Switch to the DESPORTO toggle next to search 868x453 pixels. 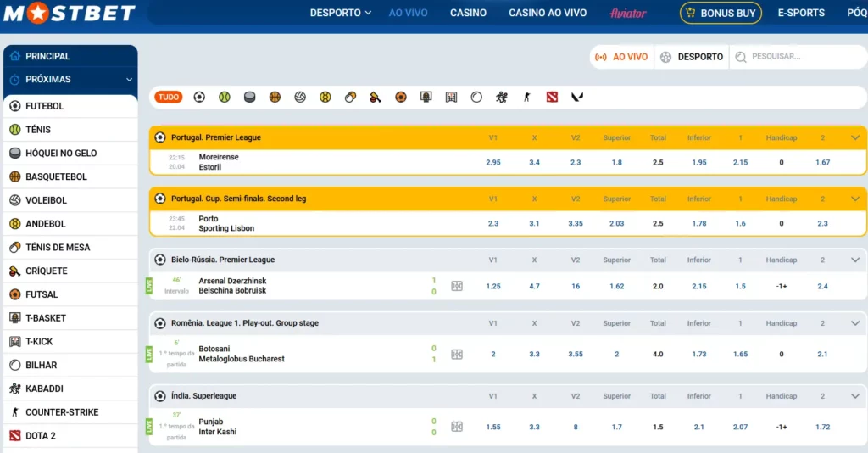pos(692,57)
